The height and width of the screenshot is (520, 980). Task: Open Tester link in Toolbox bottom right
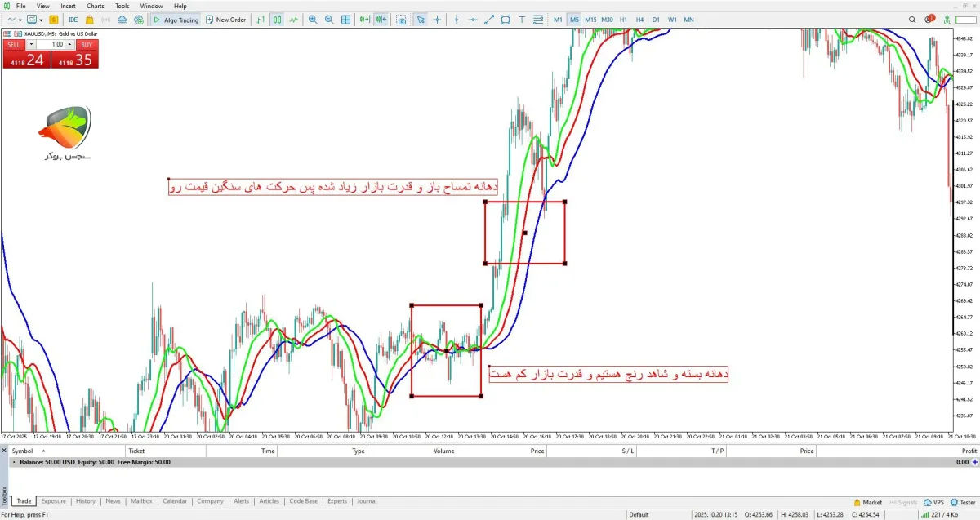click(964, 502)
